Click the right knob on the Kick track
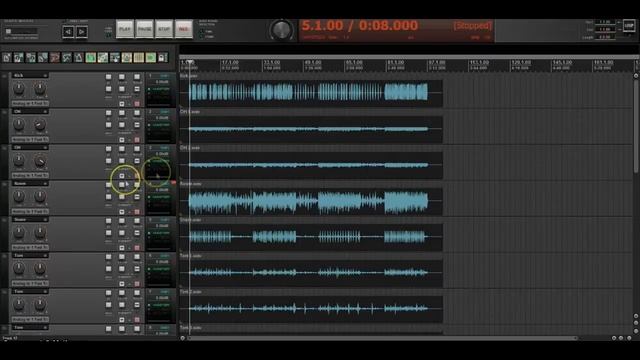The image size is (640, 360). tap(40, 88)
